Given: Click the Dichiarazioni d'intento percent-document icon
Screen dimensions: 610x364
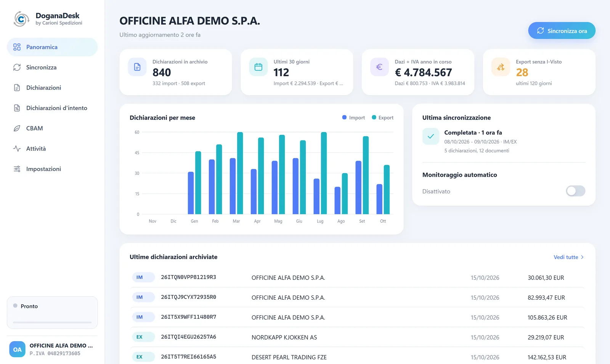Looking at the screenshot, I should coord(17,108).
